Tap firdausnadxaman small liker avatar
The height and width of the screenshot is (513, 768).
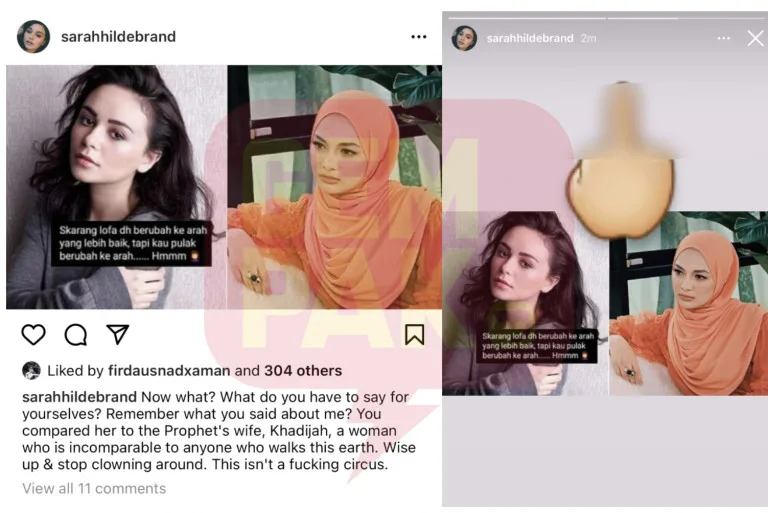tap(31, 370)
